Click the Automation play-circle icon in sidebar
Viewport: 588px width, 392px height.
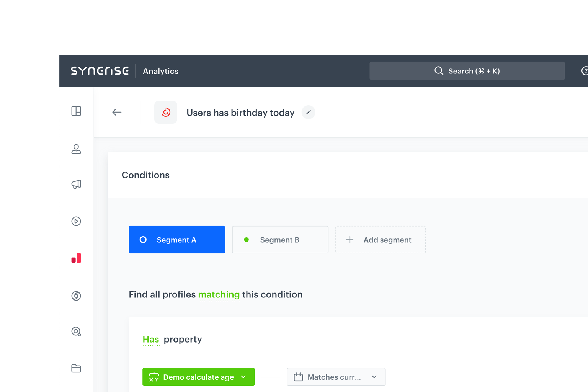point(76,221)
